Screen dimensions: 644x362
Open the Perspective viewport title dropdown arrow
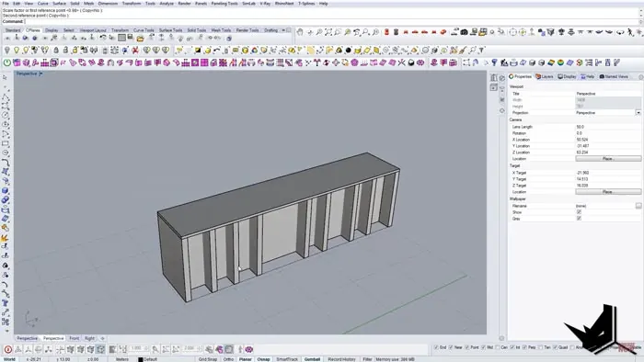[40, 74]
